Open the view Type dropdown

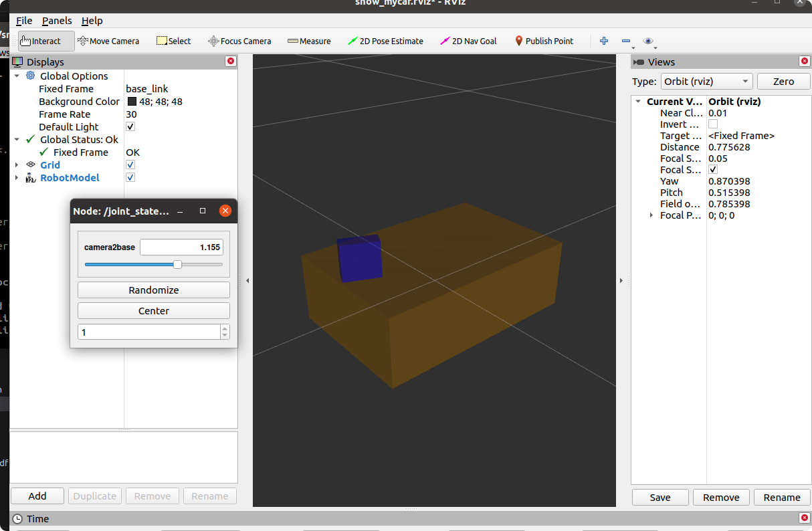(707, 82)
